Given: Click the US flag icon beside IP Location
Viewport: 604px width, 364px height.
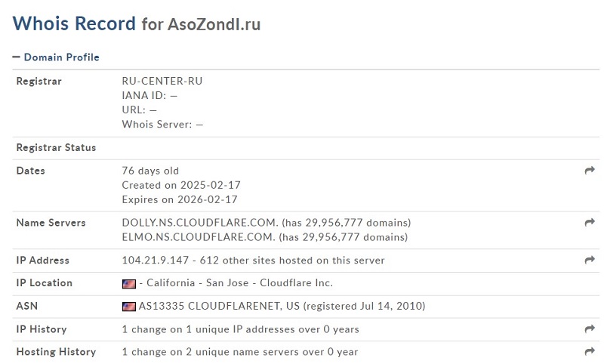Looking at the screenshot, I should point(128,284).
